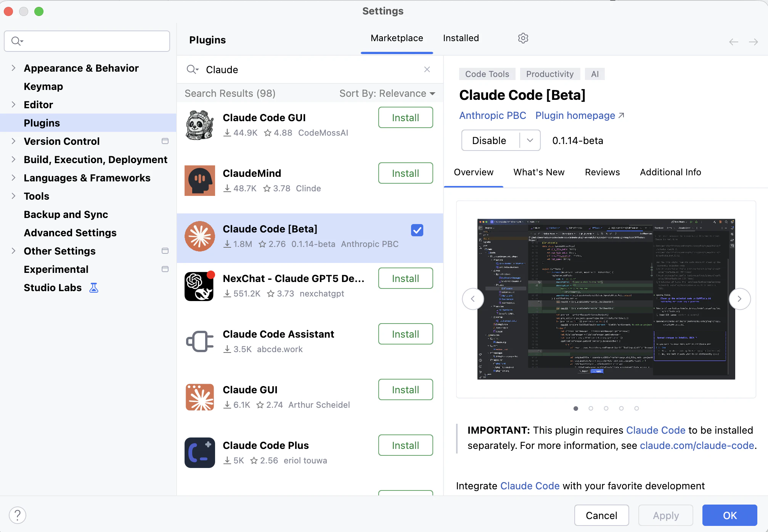Click the Code Tools tag

tap(487, 74)
